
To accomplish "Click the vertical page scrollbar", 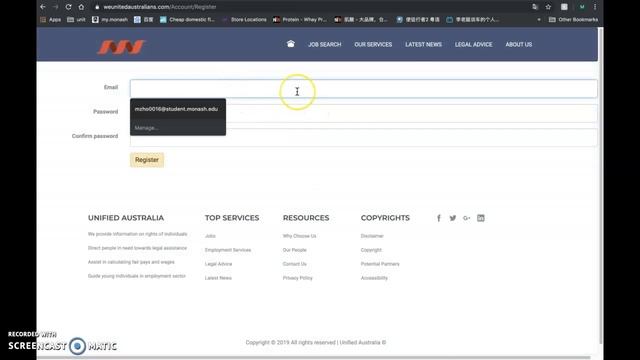I will [x=600, y=186].
